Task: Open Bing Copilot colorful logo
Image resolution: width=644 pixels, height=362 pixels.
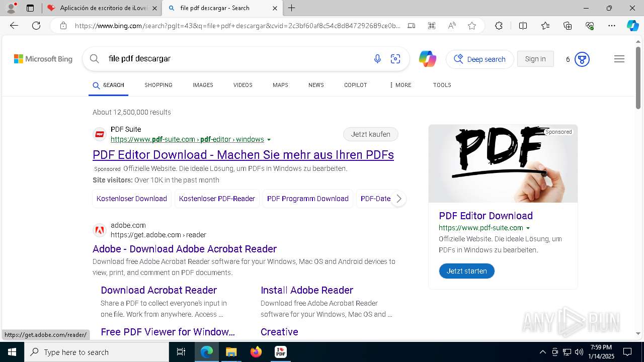Action: point(427,59)
